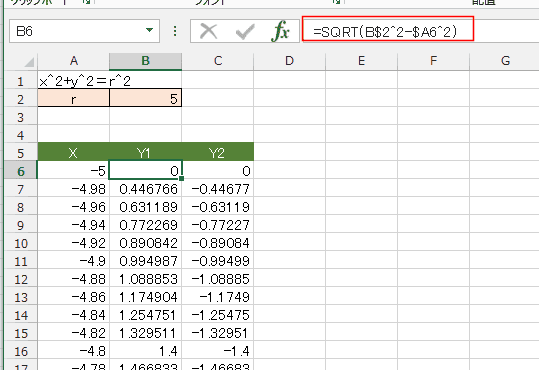The width and height of the screenshot is (539, 370).
Task: Click cell B2 containing value 5
Action: (x=145, y=99)
